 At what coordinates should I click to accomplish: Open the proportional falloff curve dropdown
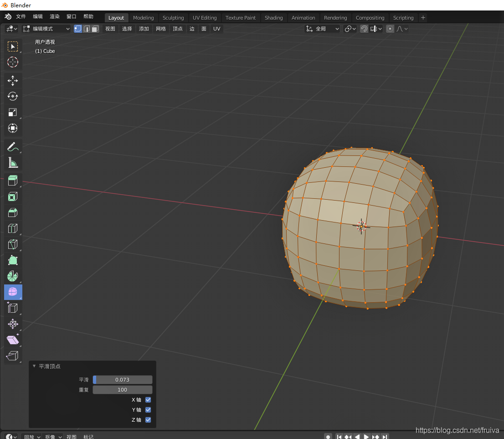click(402, 29)
